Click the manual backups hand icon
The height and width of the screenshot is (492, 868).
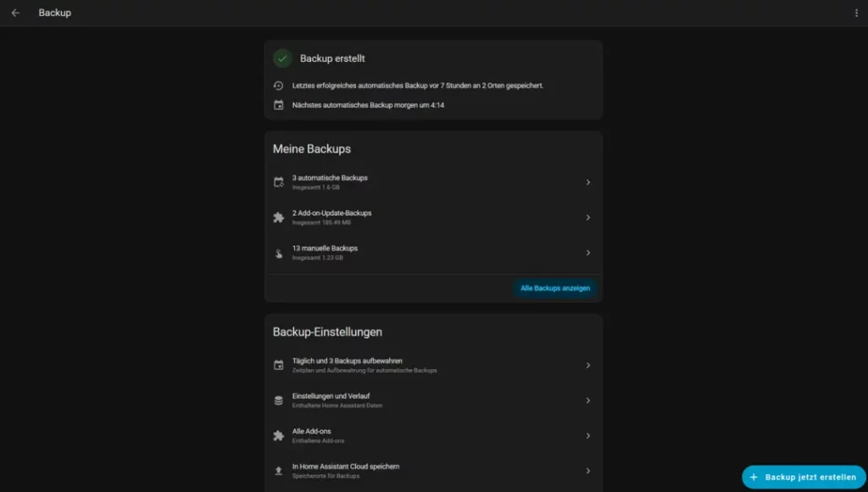point(278,253)
